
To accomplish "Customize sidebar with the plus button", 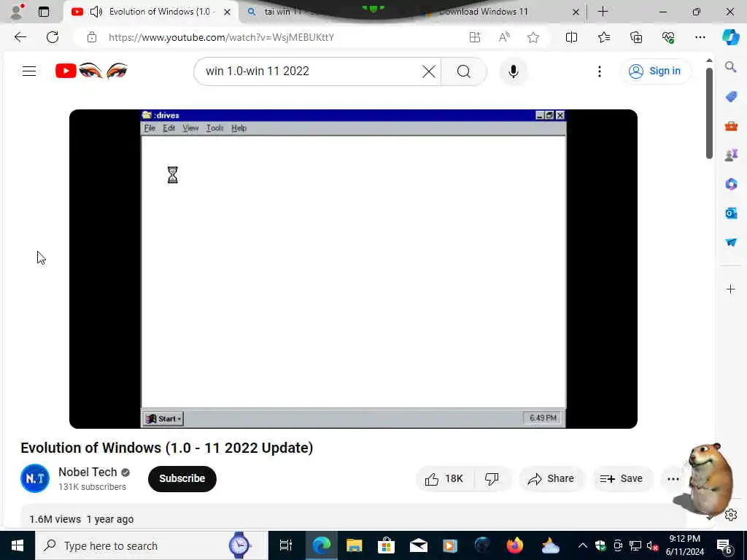I will (x=730, y=289).
